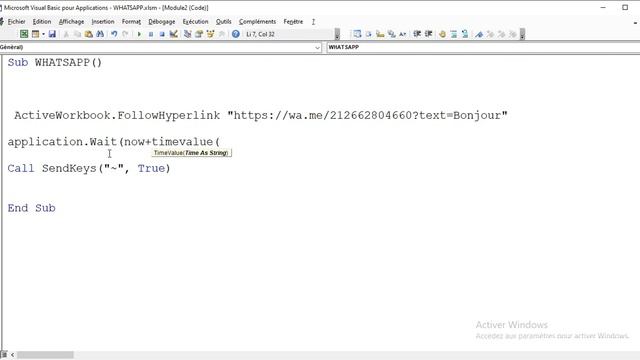Open the Edition menu

[42, 22]
